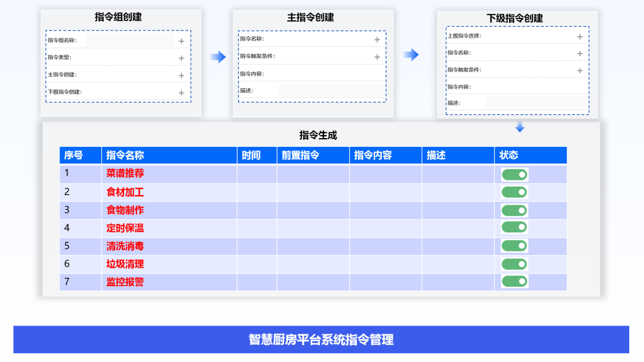The image size is (644, 362).
Task: Click the blue arrow after 指令组创建 panel
Action: (x=218, y=57)
